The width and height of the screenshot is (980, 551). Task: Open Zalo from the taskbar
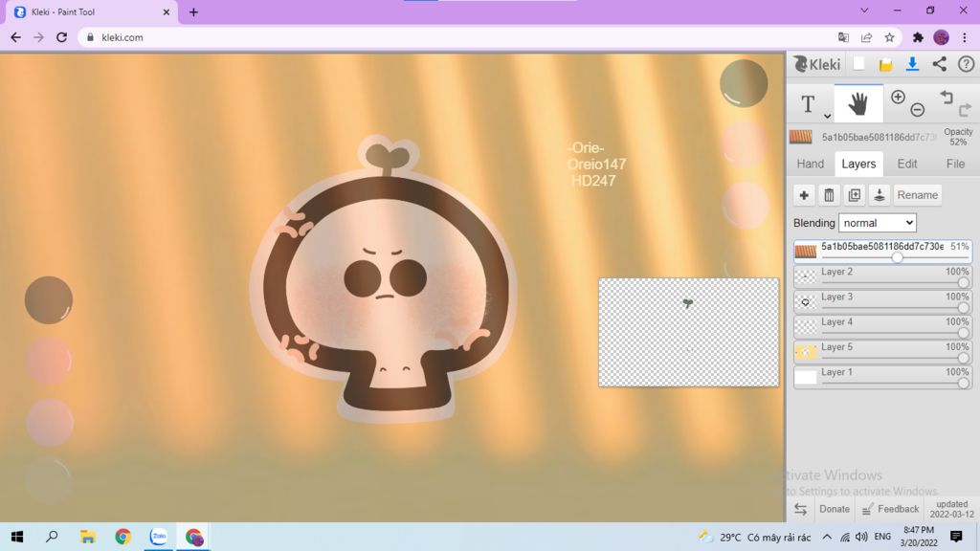158,537
